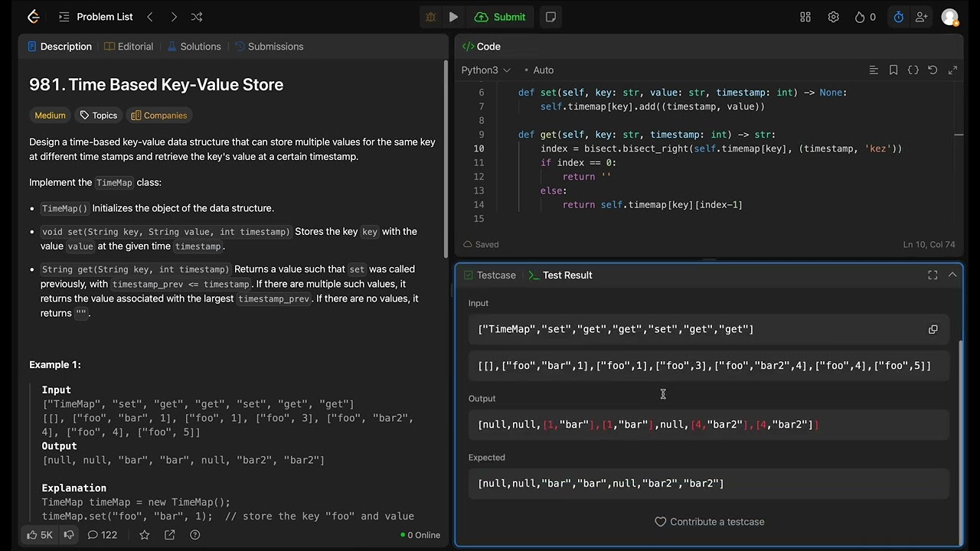Click the editor bookmark icon
This screenshot has height=551, width=980.
(x=893, y=70)
